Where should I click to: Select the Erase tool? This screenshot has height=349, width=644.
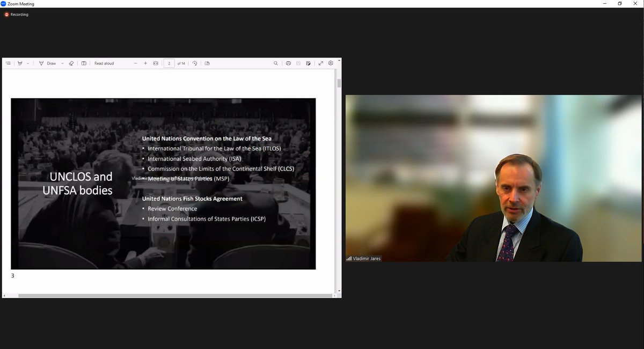[71, 63]
